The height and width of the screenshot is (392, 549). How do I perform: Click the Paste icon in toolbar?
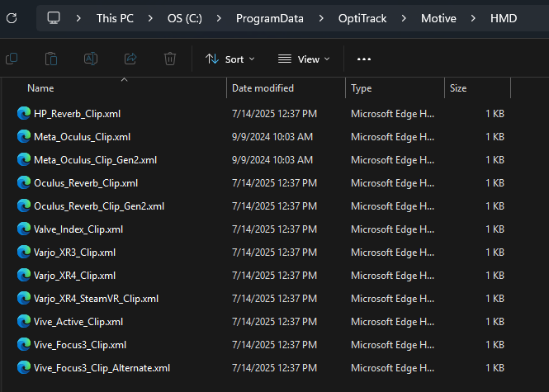(x=51, y=59)
